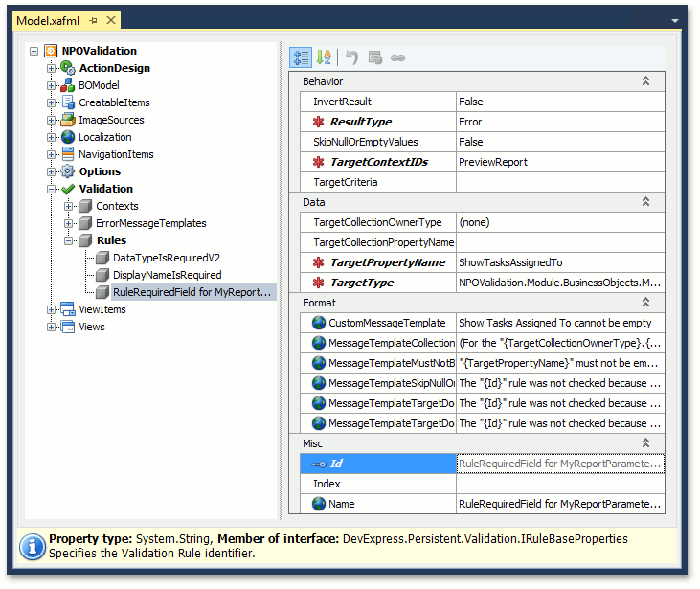Click the Localization globe icon
700x589 pixels.
[68, 137]
